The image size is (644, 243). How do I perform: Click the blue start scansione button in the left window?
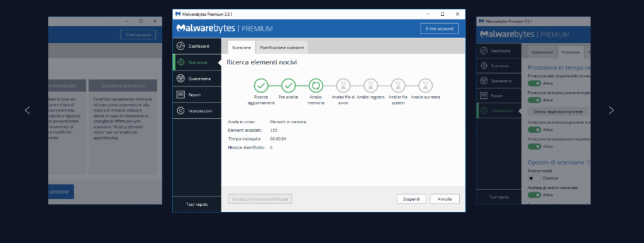click(x=61, y=191)
